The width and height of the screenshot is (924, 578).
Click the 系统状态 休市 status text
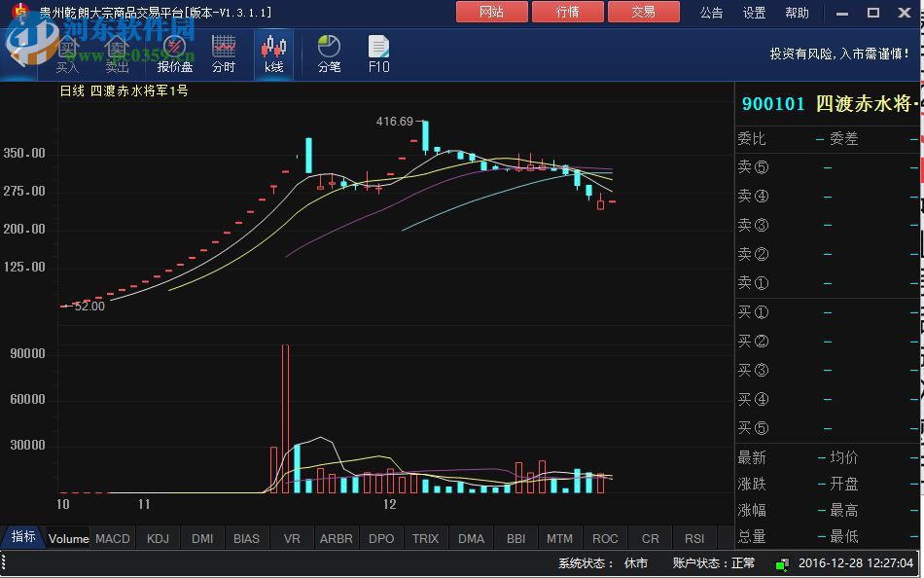click(603, 563)
